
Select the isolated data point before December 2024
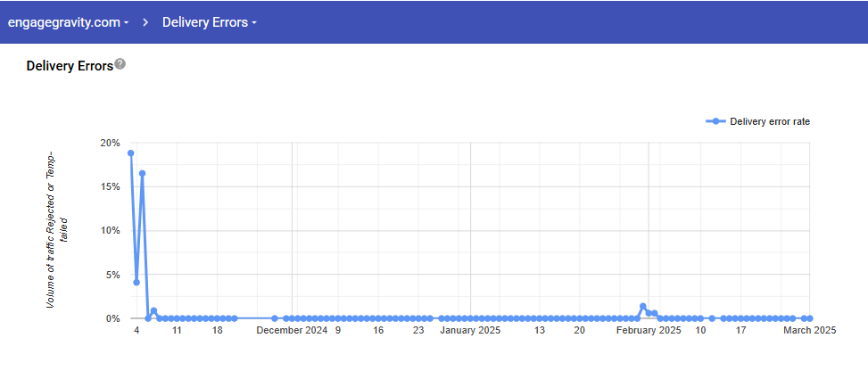coord(275,318)
